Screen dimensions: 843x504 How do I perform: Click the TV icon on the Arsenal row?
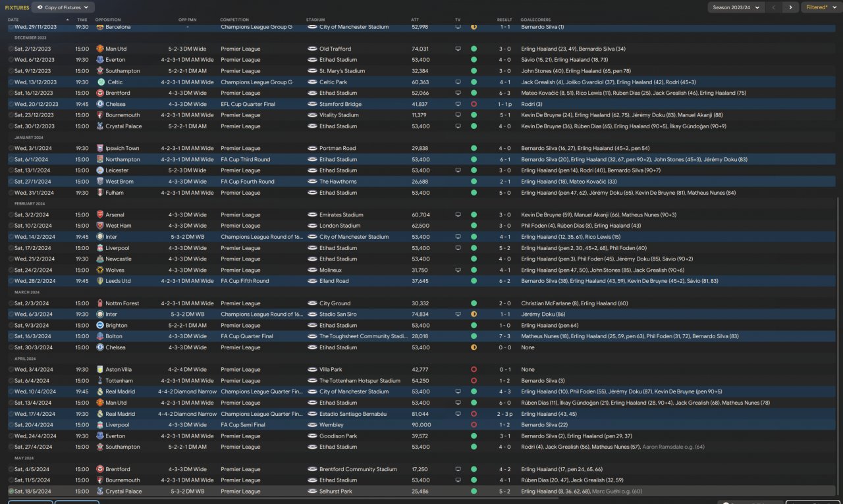[458, 215]
